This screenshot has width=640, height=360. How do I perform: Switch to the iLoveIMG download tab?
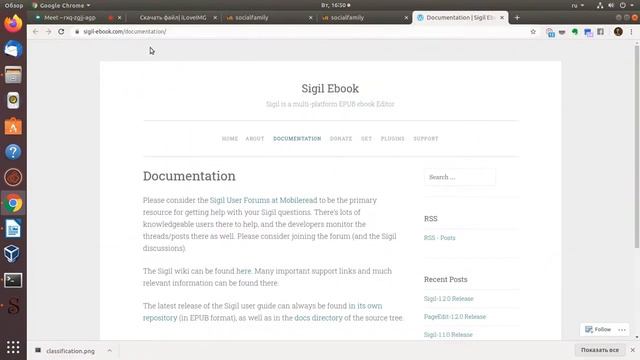(x=173, y=18)
